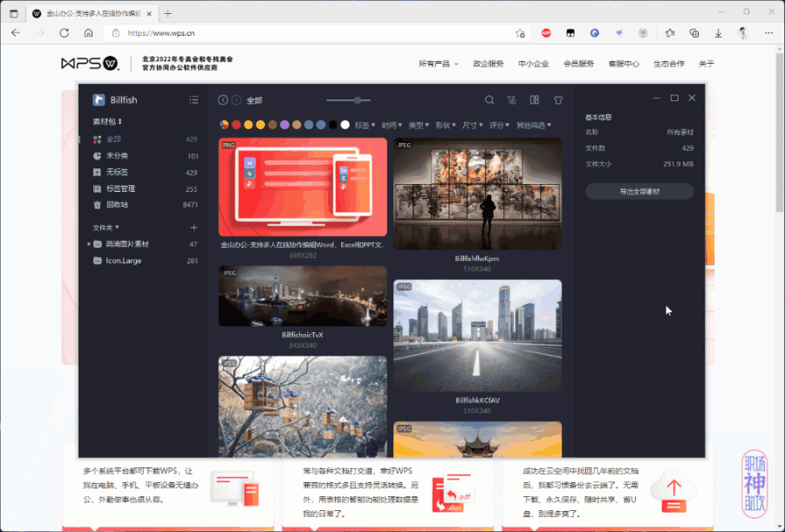The image size is (785, 532).
Task: Click 导出全部素材 button
Action: point(639,191)
